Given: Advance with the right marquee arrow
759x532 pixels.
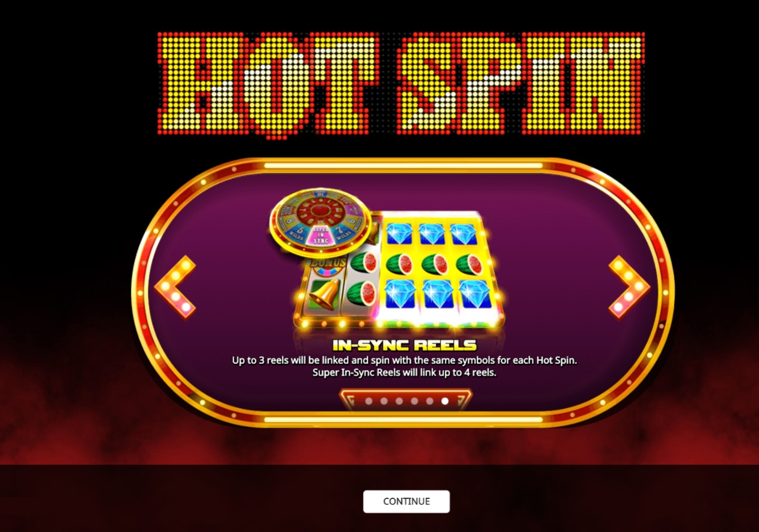Looking at the screenshot, I should click(629, 287).
